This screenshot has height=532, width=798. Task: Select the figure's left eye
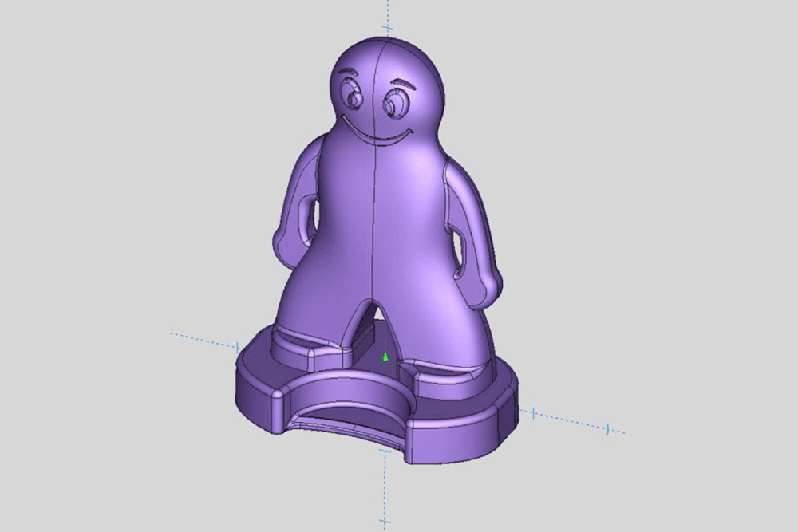pos(352,99)
